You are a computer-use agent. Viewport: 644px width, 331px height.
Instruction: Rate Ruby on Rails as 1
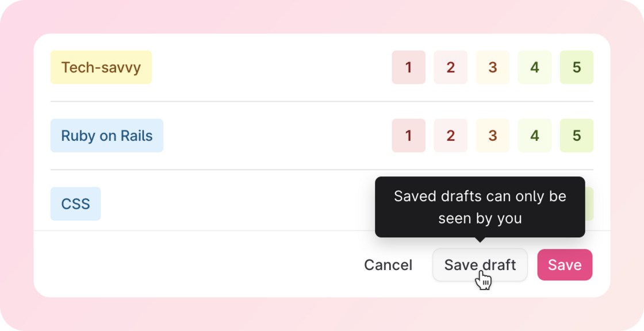point(408,136)
